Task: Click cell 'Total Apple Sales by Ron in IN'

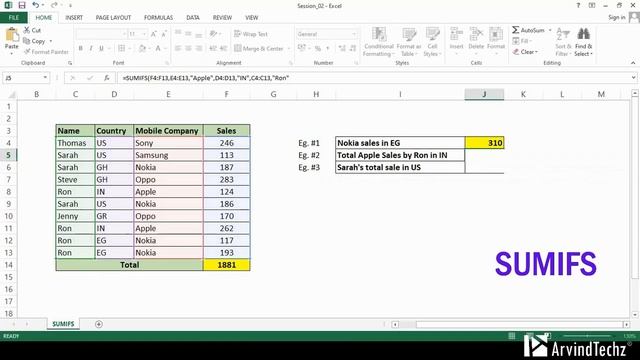Action: (x=400, y=155)
